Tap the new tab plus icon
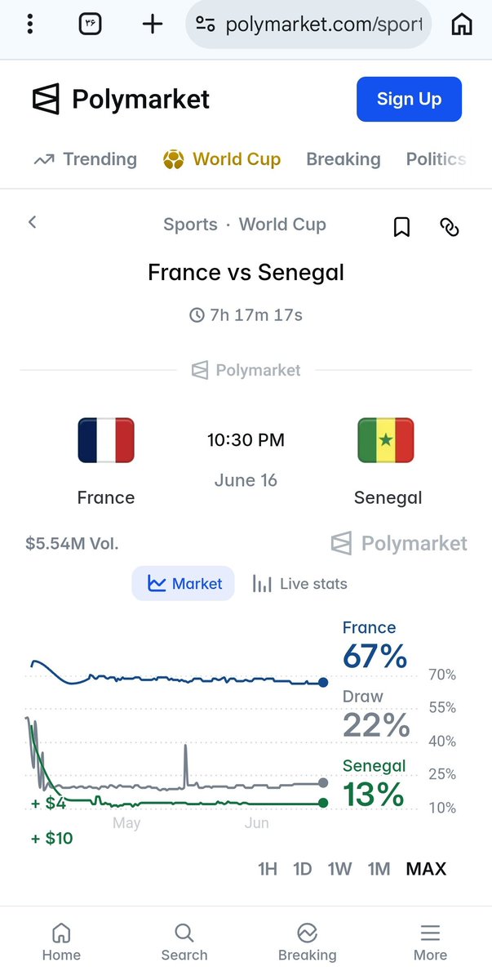Viewport: 492px width, 980px height. pyautogui.click(x=153, y=24)
